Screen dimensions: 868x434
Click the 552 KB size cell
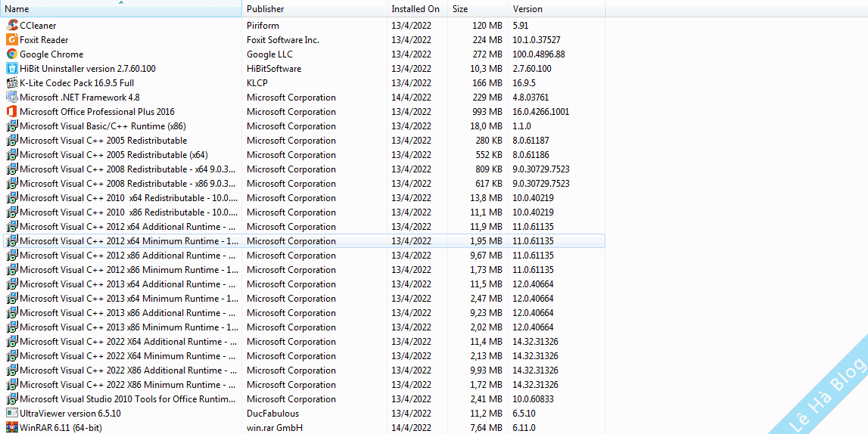[x=489, y=155]
